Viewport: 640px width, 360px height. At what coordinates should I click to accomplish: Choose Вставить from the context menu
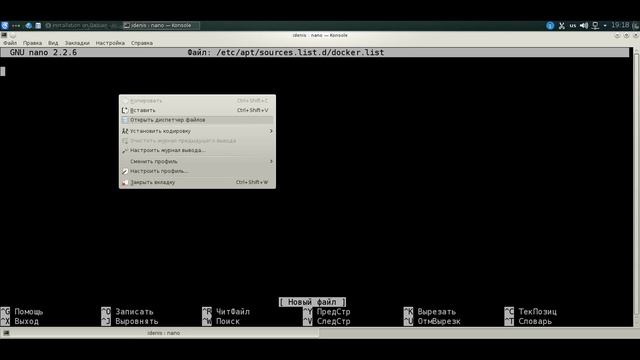coord(197,110)
